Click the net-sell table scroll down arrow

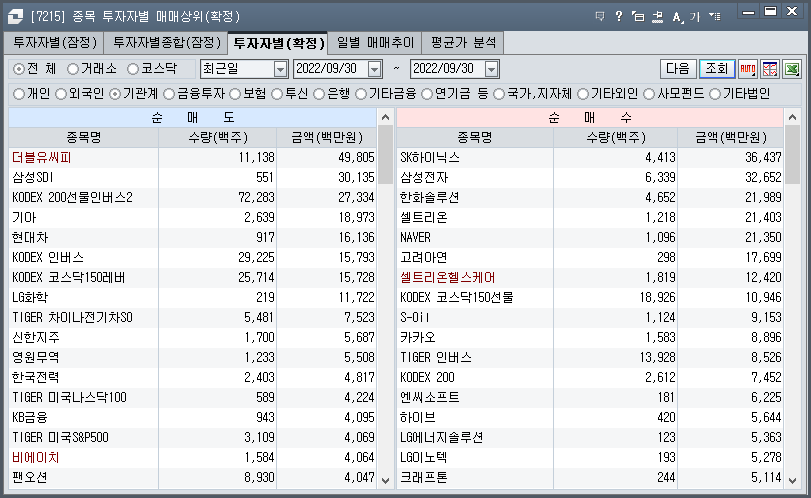click(385, 480)
